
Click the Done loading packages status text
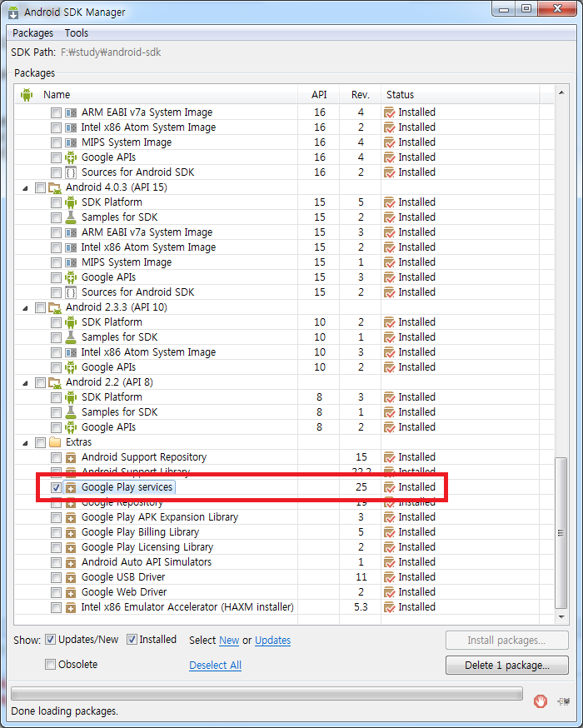(x=64, y=711)
